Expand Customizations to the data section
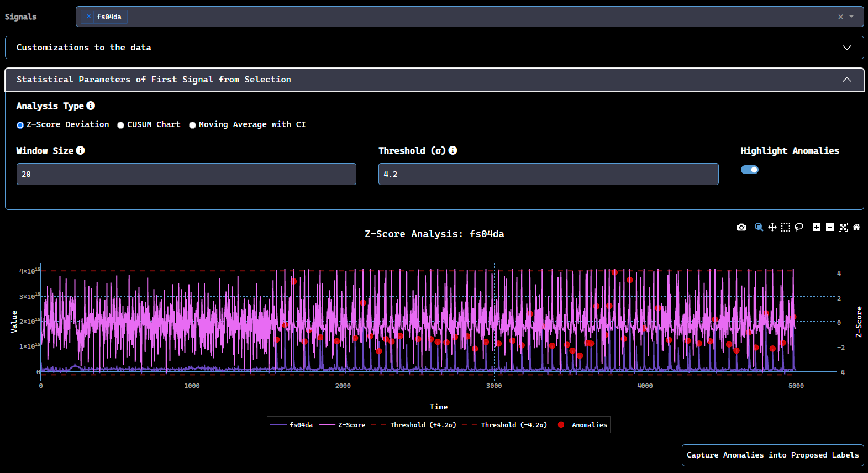Screen dimensions: 868x473 (434, 48)
